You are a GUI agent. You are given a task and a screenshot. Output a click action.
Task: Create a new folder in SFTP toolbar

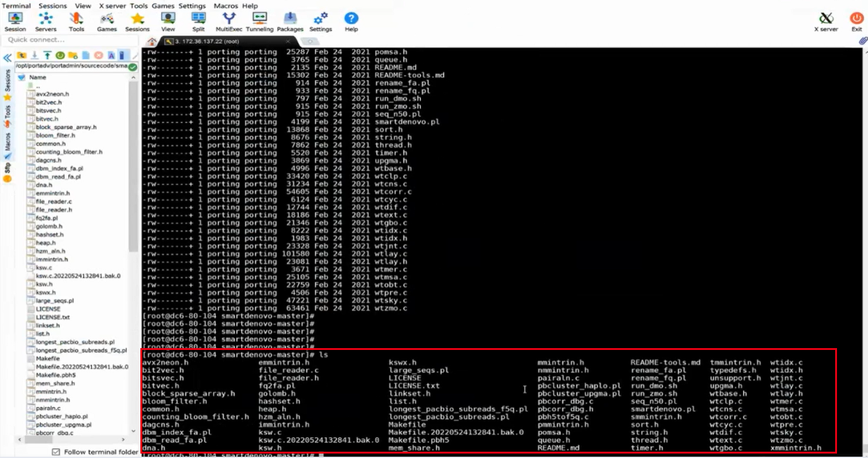click(x=73, y=56)
